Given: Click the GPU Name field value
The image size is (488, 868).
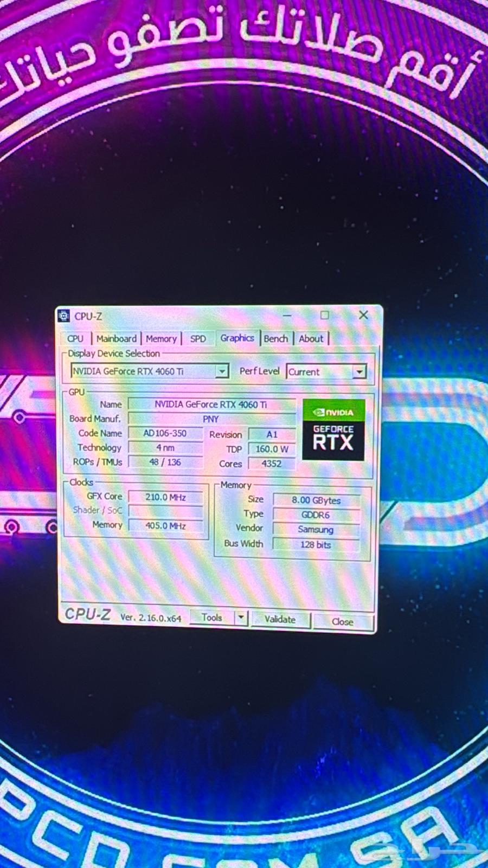Looking at the screenshot, I should [211, 404].
